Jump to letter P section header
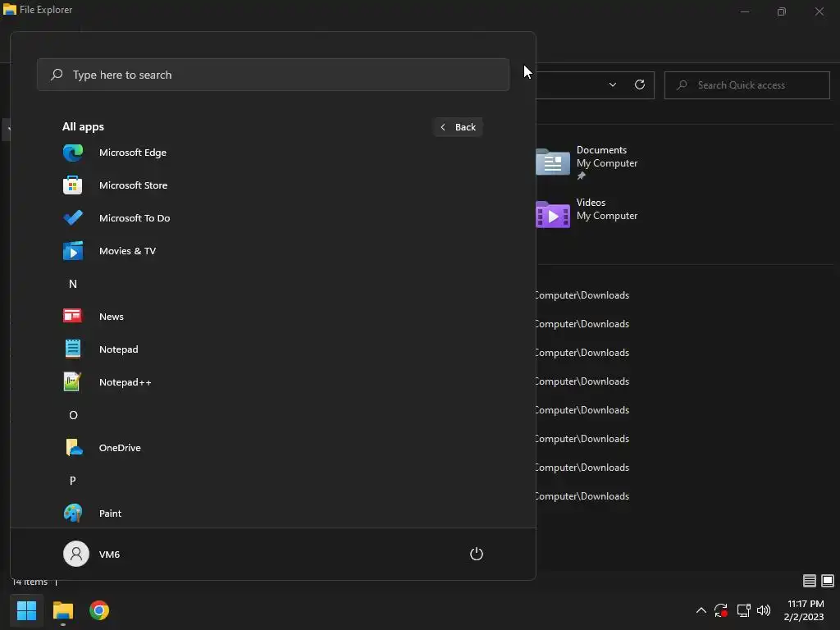The image size is (840, 630). pyautogui.click(x=73, y=481)
